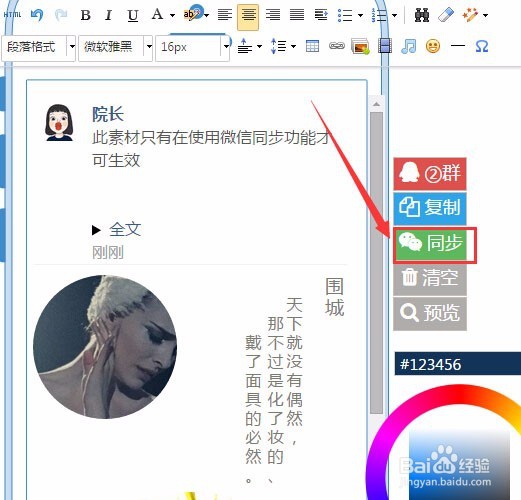
Task: Insert a hyperlink
Action: point(337,46)
